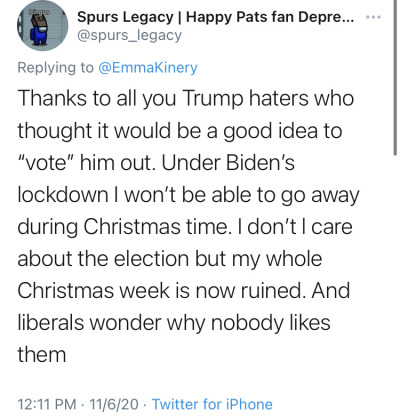Open the Spurs Legacy display name
Viewport: 400px width, 419px height.
(x=125, y=17)
